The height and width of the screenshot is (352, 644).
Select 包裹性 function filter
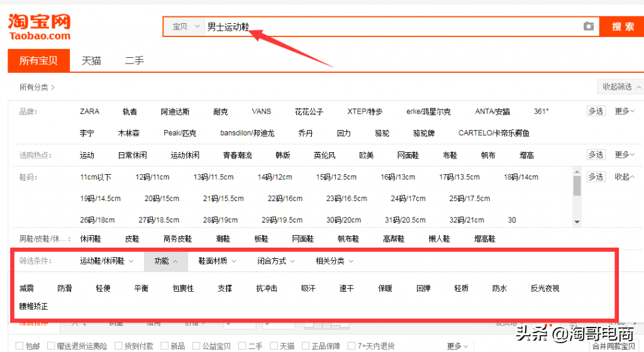coord(183,289)
